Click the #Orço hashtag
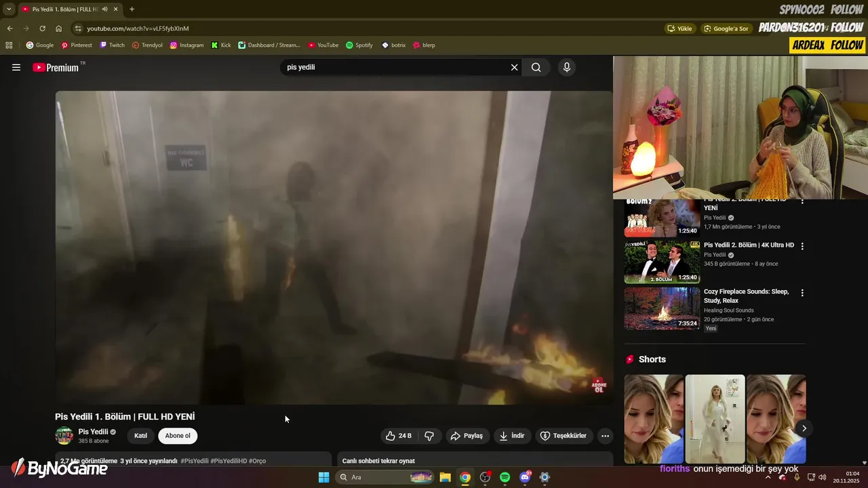 pyautogui.click(x=258, y=461)
